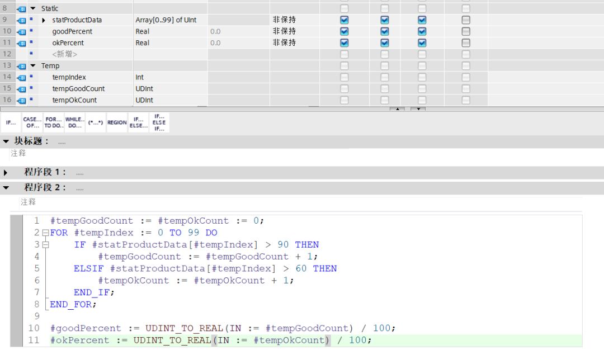Collapse the Temp section

33,65
